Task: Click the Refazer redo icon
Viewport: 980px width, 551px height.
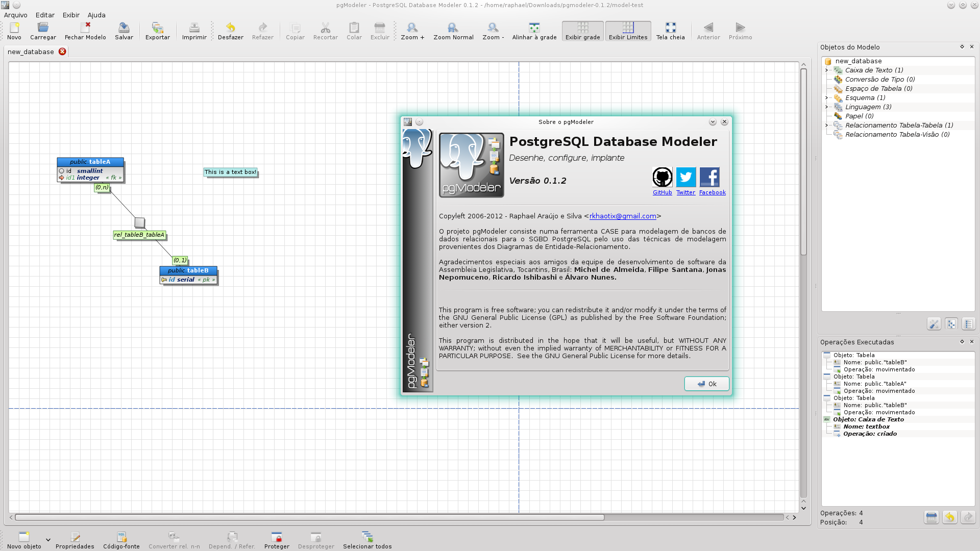Action: [x=263, y=28]
